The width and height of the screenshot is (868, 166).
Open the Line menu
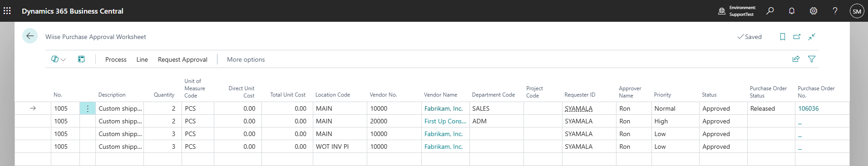click(x=142, y=59)
